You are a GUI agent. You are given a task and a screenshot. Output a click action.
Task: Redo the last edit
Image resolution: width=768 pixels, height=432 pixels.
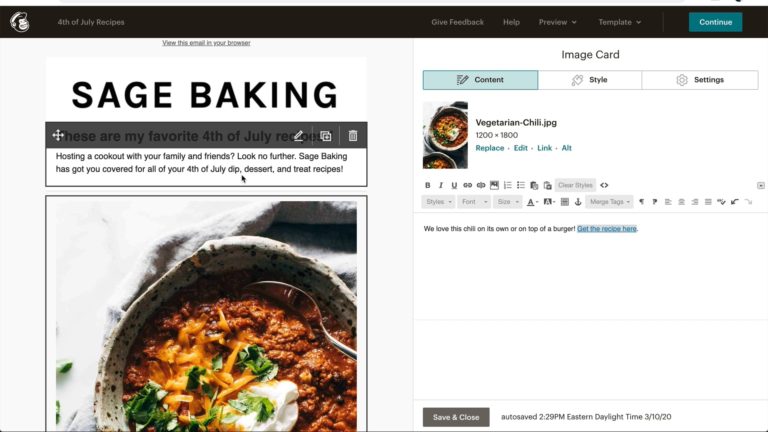click(x=748, y=202)
